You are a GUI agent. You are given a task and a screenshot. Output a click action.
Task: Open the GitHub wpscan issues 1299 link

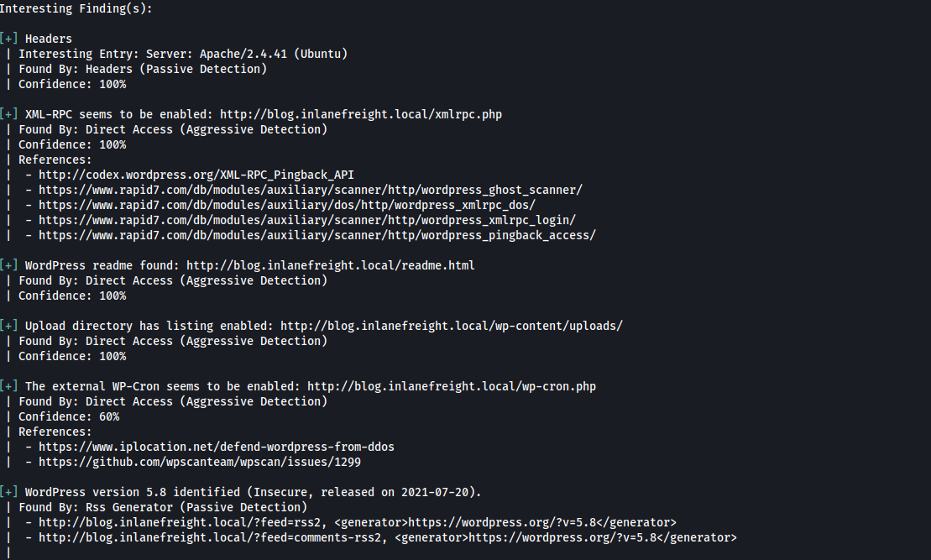[x=200, y=462]
